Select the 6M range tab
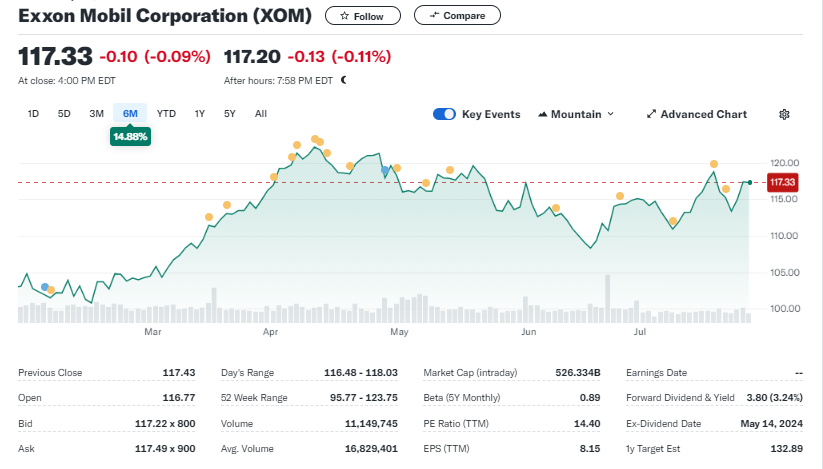Screen dimensions: 823x469 [x=130, y=113]
